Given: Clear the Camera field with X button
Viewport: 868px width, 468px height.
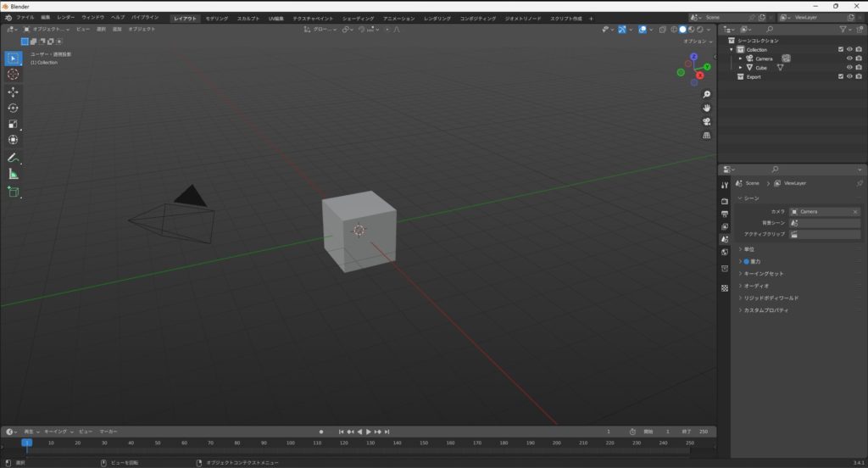Looking at the screenshot, I should [855, 211].
